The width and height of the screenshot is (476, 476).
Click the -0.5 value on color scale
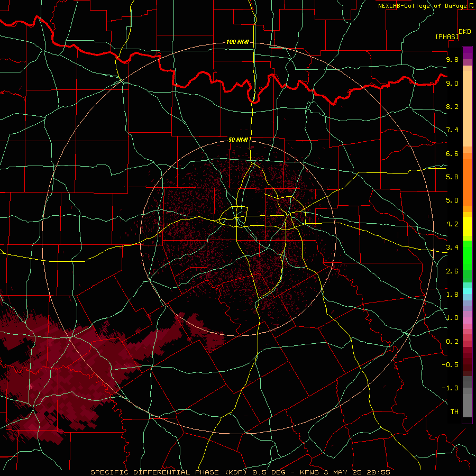point(450,365)
